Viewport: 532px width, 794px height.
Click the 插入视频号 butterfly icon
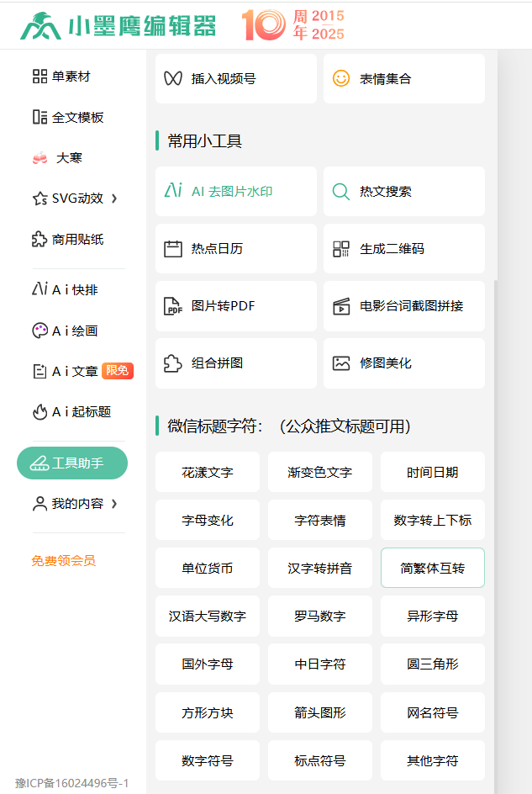172,78
